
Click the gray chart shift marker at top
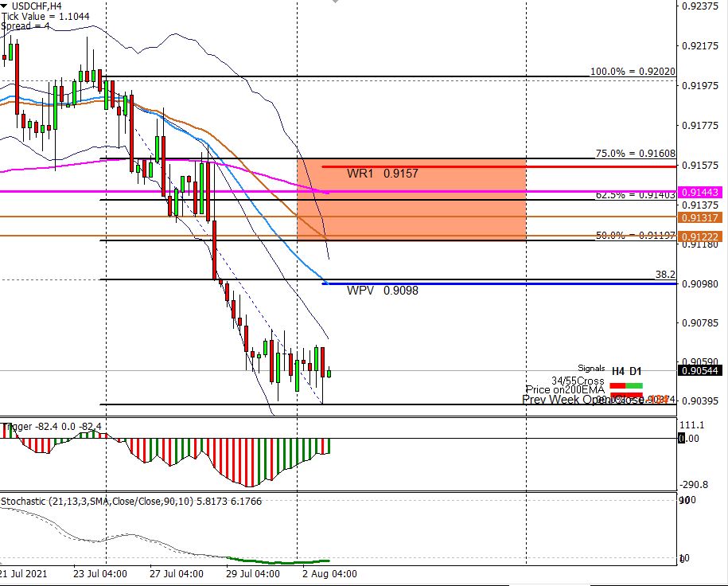pos(335,2)
